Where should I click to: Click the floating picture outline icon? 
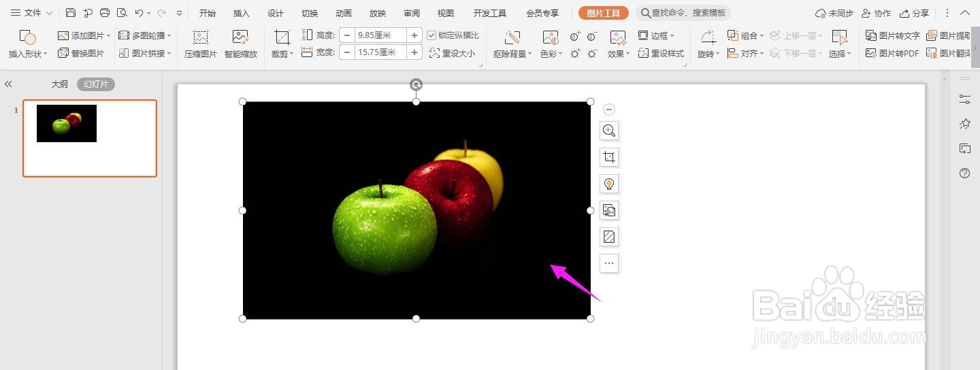[609, 237]
